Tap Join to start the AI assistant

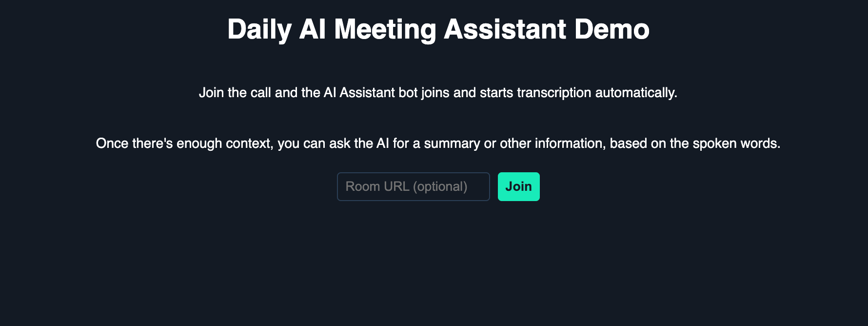(x=518, y=186)
